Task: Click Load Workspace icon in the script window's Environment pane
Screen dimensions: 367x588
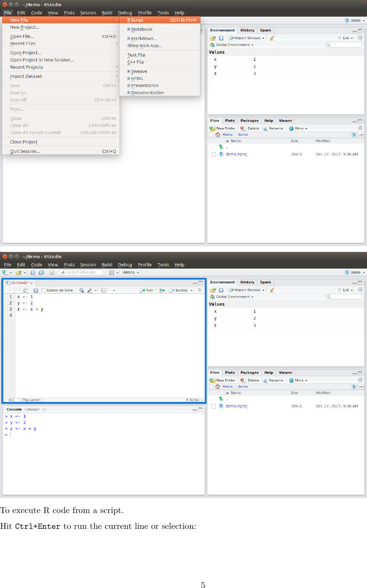Action: (213, 290)
